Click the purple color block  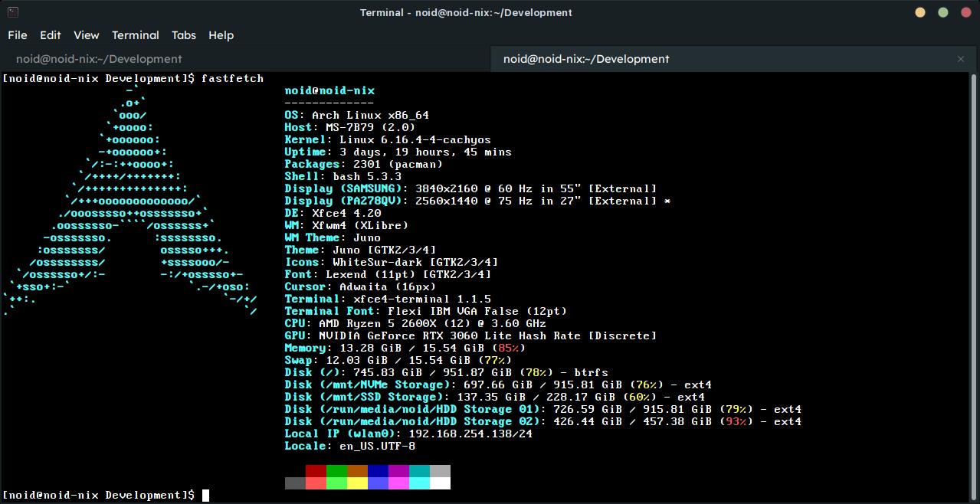tap(398, 470)
